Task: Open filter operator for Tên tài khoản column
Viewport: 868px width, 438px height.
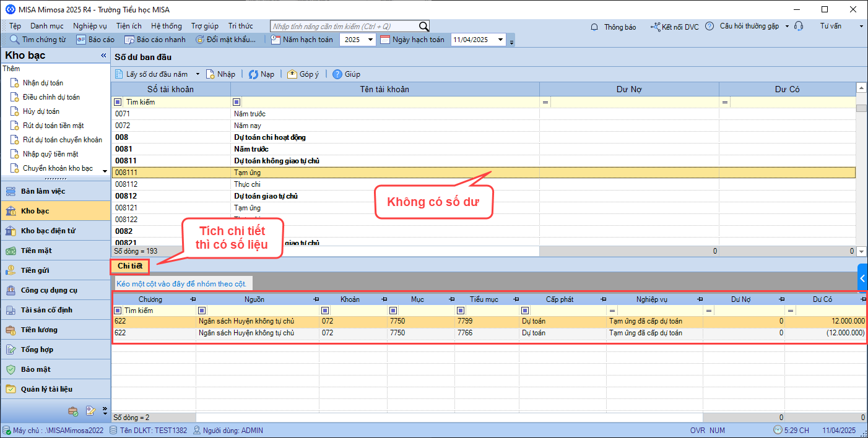Action: [236, 101]
